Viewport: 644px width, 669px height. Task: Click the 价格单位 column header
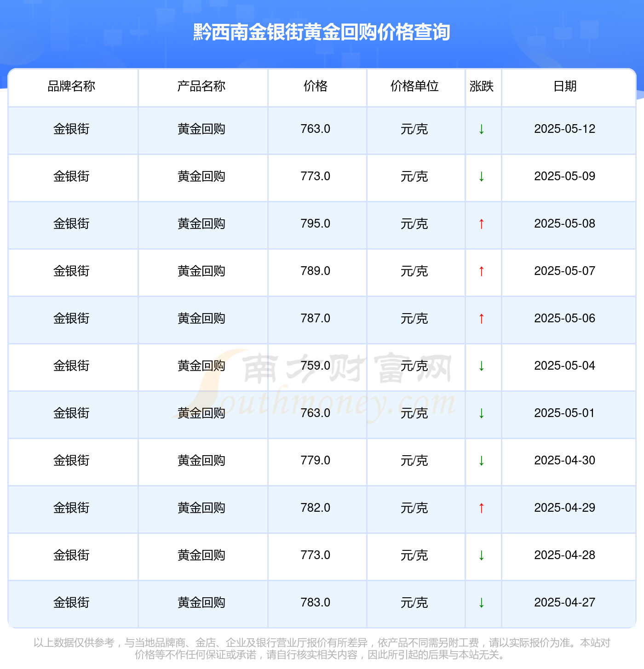[414, 86]
